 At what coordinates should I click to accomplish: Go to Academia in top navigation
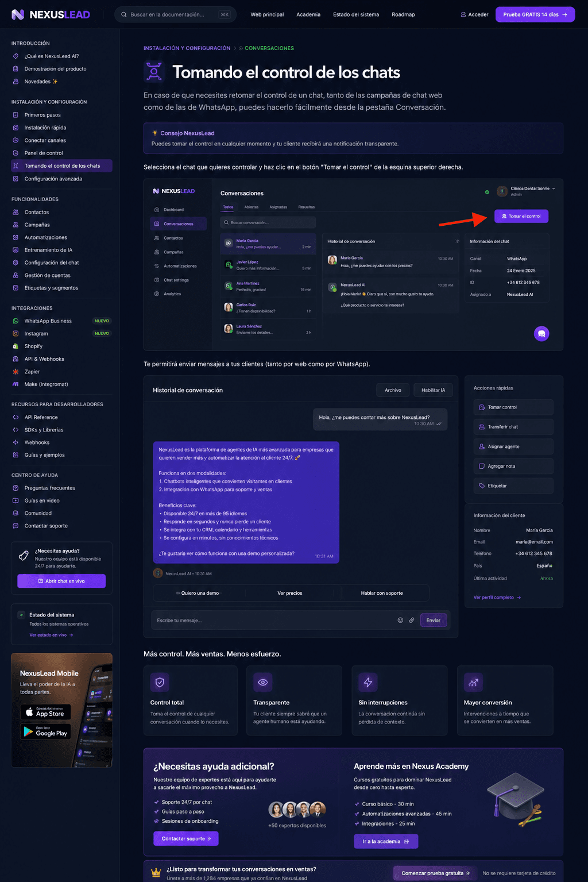(308, 14)
